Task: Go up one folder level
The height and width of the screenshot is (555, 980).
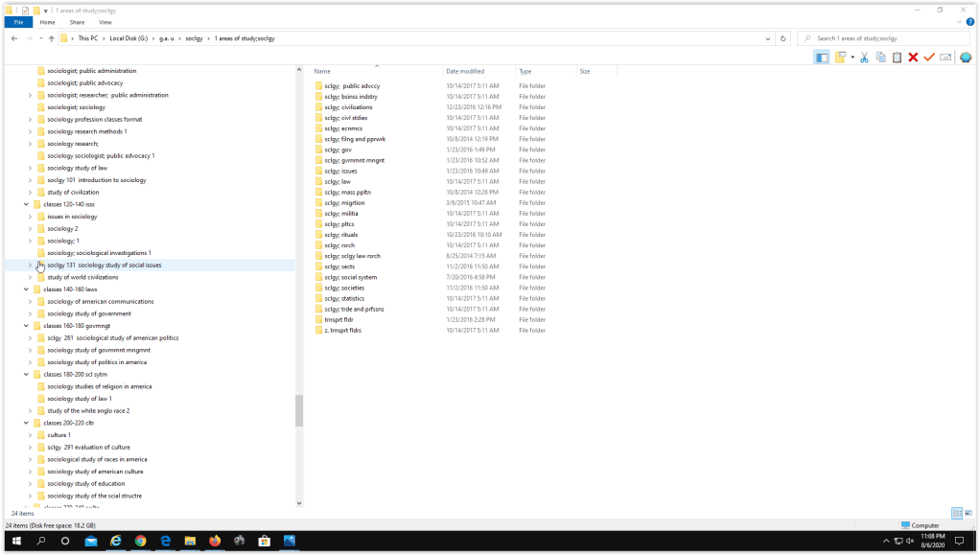Action: coord(52,38)
